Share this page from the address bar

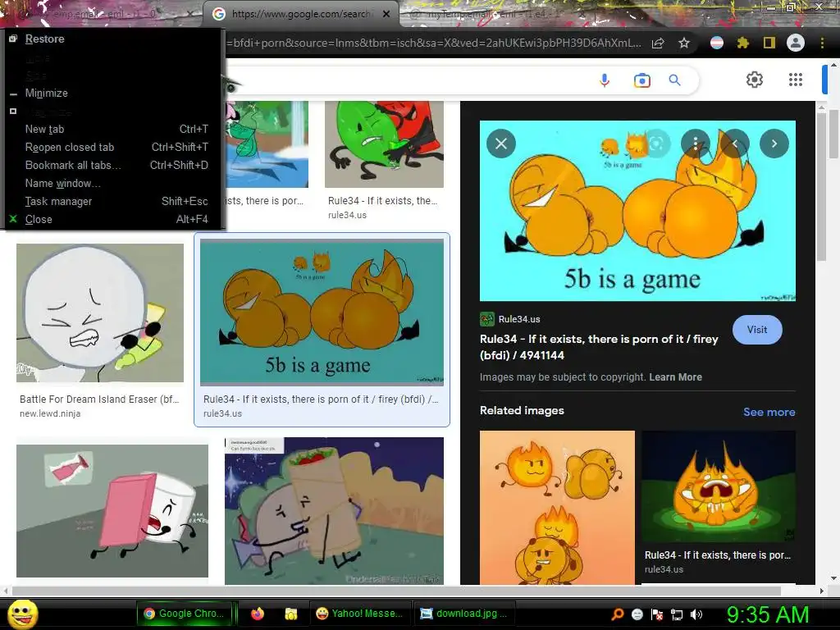tap(658, 43)
